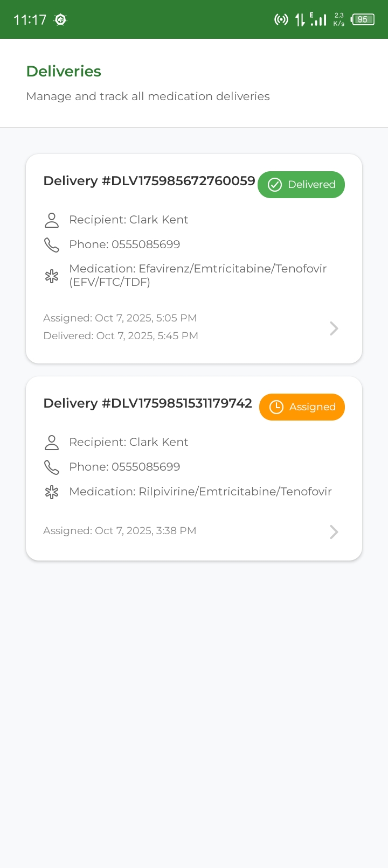Select Delivery #DLV1759851531179742 title
This screenshot has width=388, height=868.
148,403
